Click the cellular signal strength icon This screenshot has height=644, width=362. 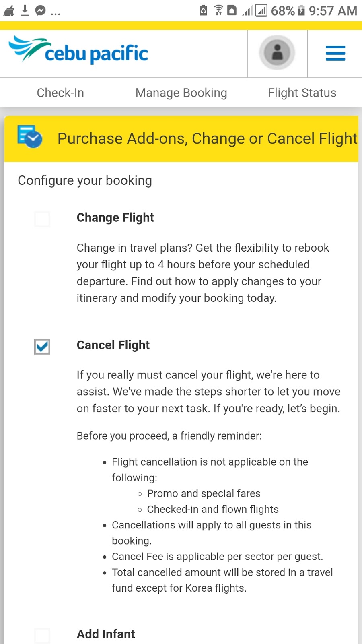point(247,11)
